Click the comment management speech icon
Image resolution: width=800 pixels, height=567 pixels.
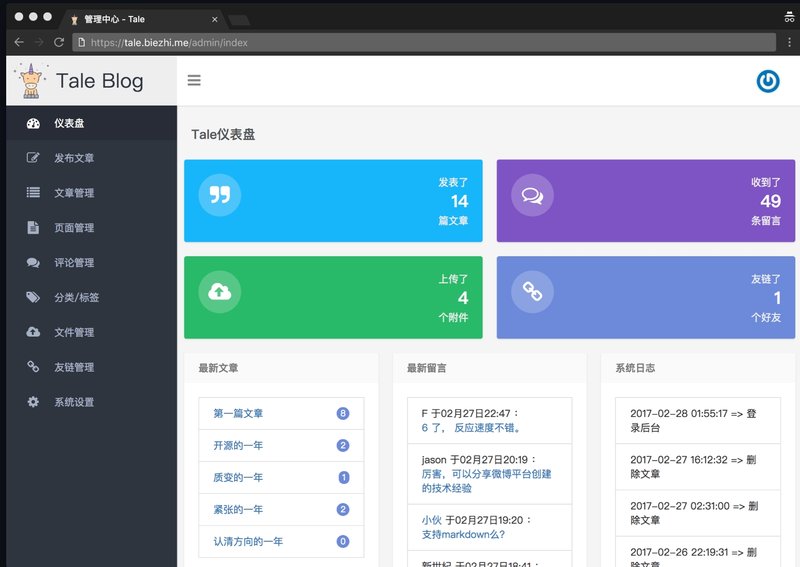(x=33, y=262)
